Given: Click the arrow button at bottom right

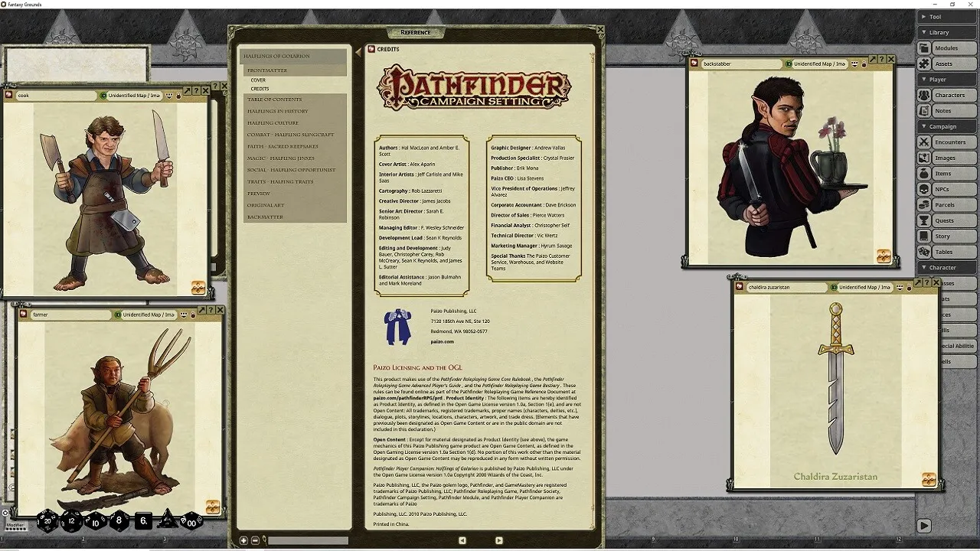Looking at the screenshot, I should (924, 526).
